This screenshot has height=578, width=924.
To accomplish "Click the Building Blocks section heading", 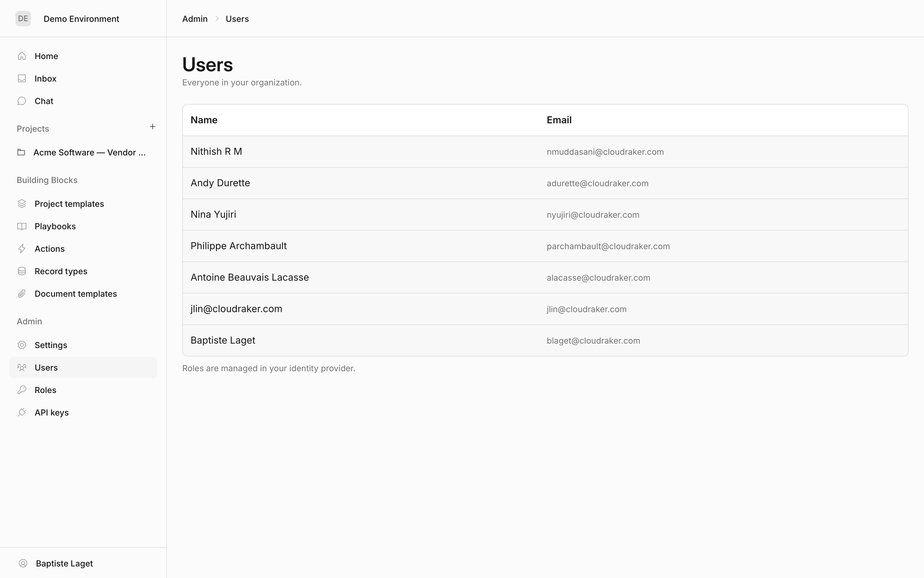I will coord(47,180).
